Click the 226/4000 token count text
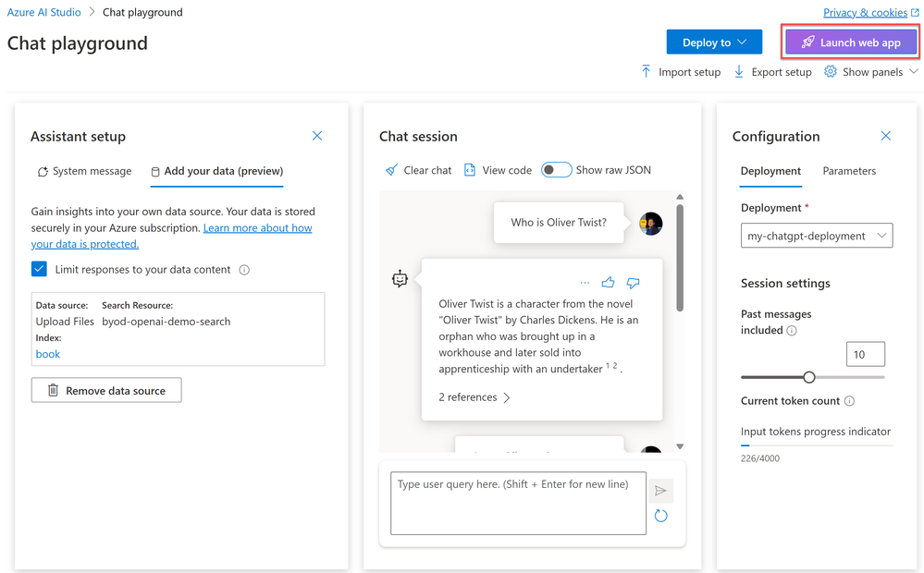The height and width of the screenshot is (573, 924). pyautogui.click(x=760, y=458)
